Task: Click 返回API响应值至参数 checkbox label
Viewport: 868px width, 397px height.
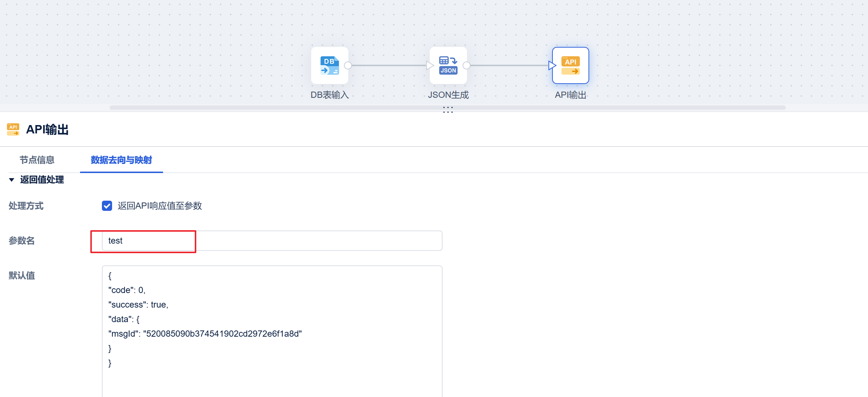Action: click(x=160, y=206)
